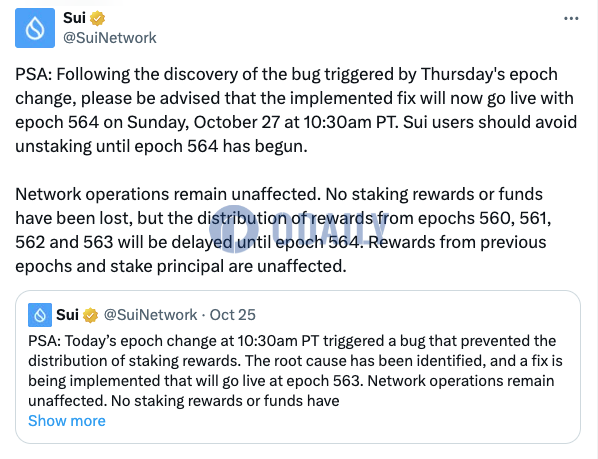Open the Oct 25 timestamp link
Image resolution: width=598 pixels, height=459 pixels.
tap(233, 315)
